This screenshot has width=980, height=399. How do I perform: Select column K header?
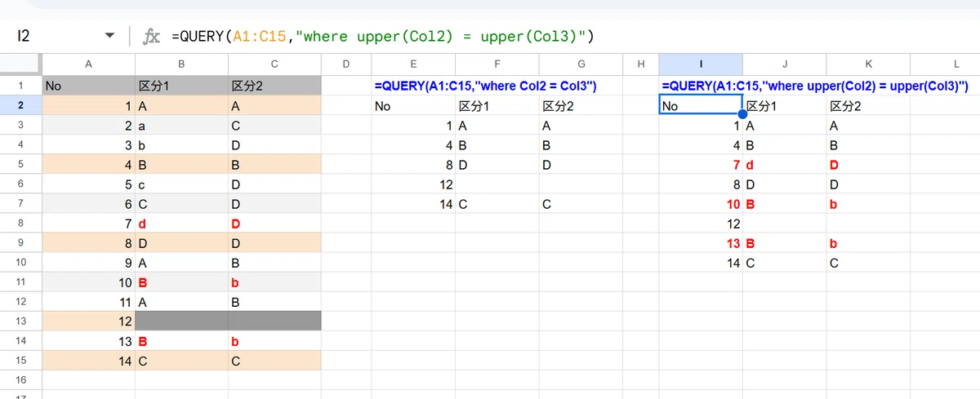point(868,64)
